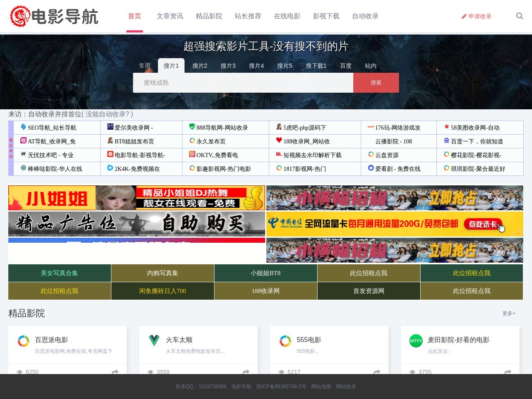This screenshot has width=532, height=399.
Task: Click share arrow on 555电影 card
Action: 377,372
